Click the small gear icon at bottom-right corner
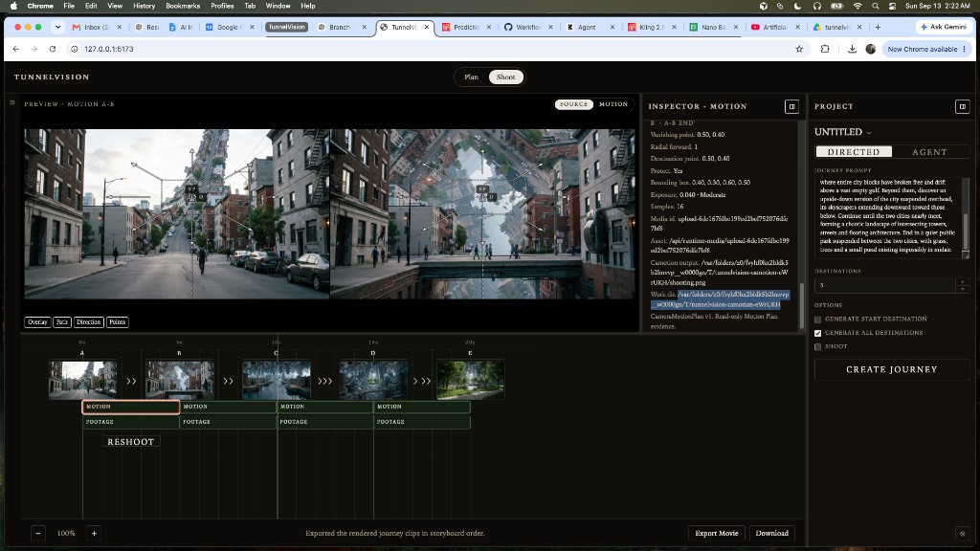980x551 pixels. point(963,534)
